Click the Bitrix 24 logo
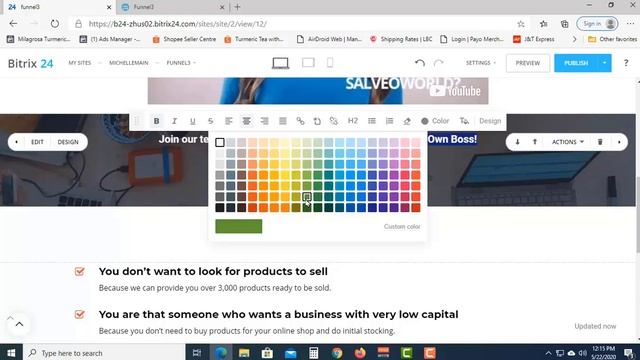Viewport: 640px width, 360px height. click(31, 63)
